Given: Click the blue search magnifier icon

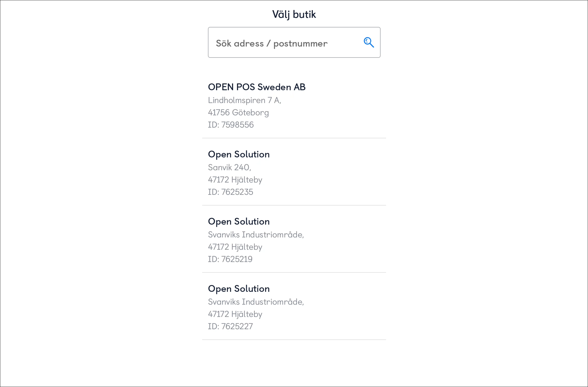Looking at the screenshot, I should [369, 42].
